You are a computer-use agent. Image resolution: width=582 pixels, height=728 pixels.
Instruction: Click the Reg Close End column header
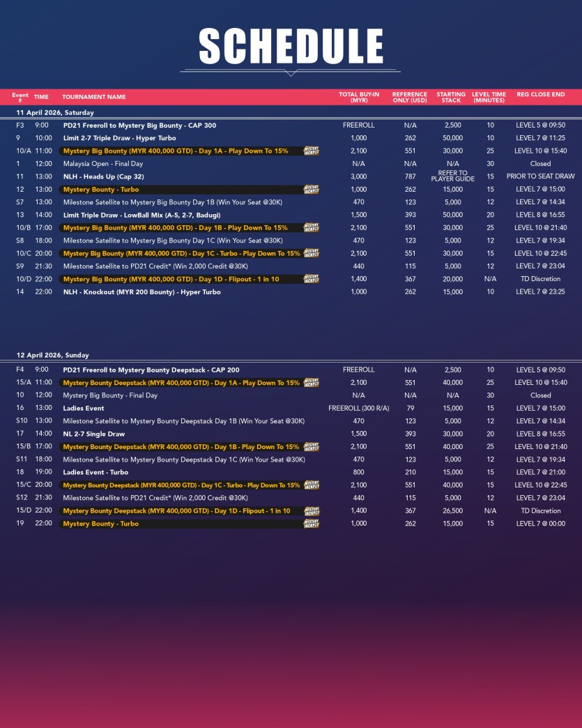pos(540,94)
